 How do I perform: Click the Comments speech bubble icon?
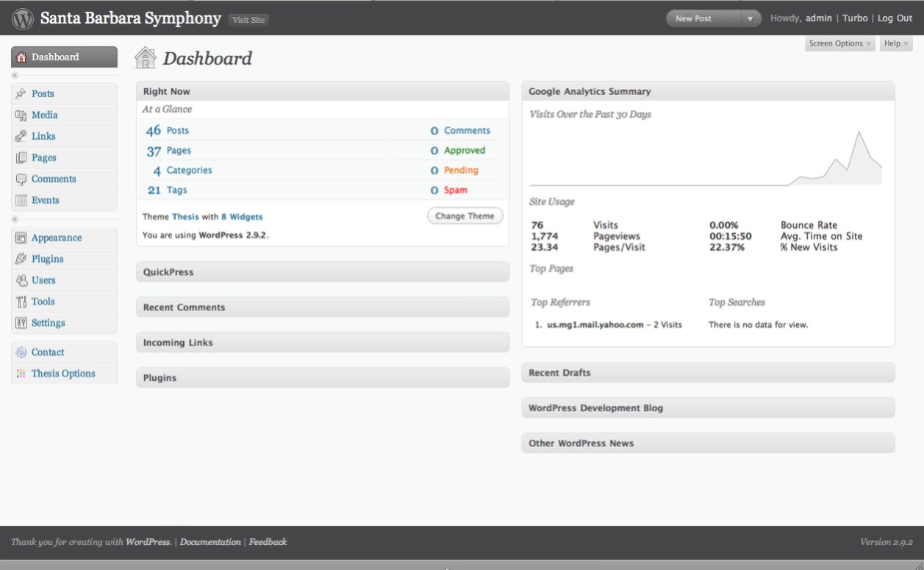[x=21, y=179]
